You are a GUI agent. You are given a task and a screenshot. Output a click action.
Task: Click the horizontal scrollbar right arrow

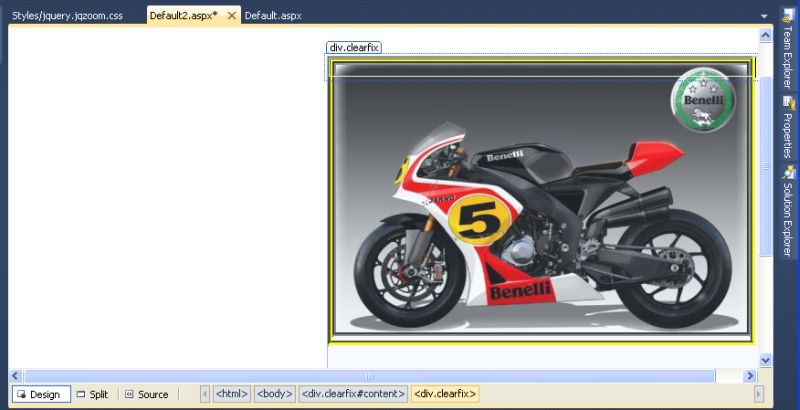tap(750, 376)
